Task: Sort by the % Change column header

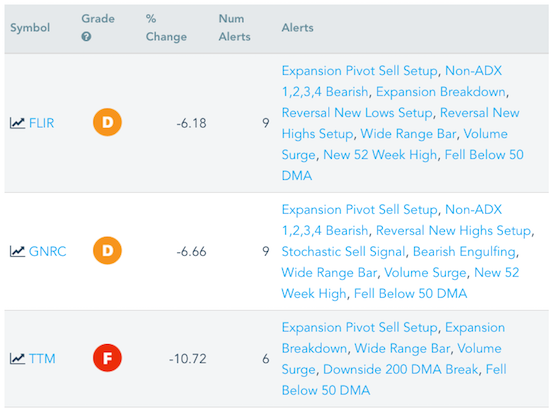Action: click(166, 28)
